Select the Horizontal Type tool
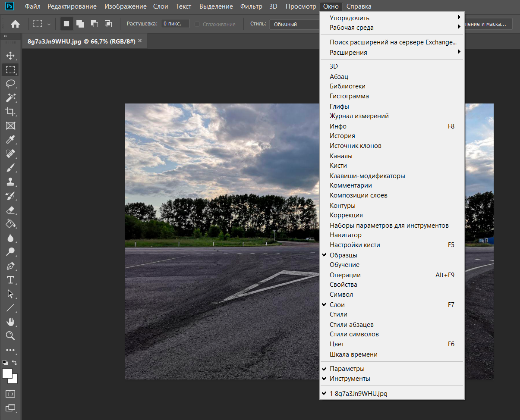Screen dimensions: 520x420 coord(10,280)
